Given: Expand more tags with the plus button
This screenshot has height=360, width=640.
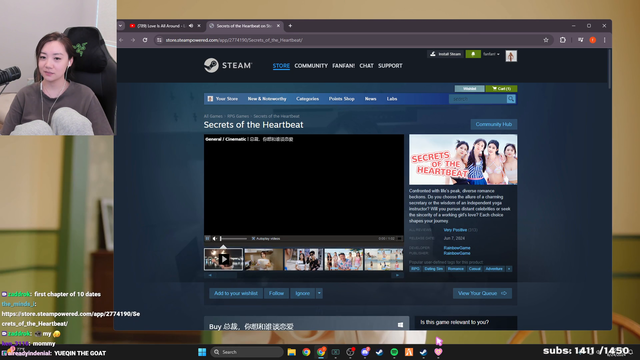Looking at the screenshot, I should 509,269.
